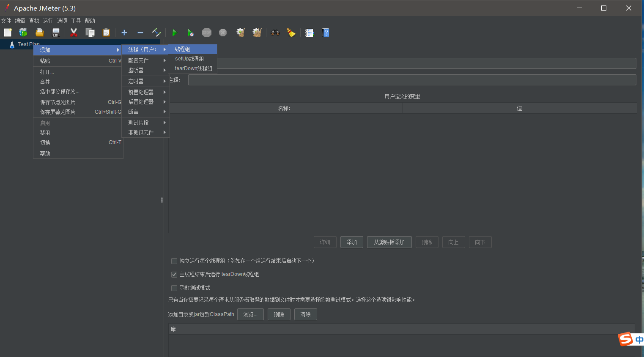Click the Reset Search brush icon
Image resolution: width=644 pixels, height=357 pixels.
[x=291, y=33]
